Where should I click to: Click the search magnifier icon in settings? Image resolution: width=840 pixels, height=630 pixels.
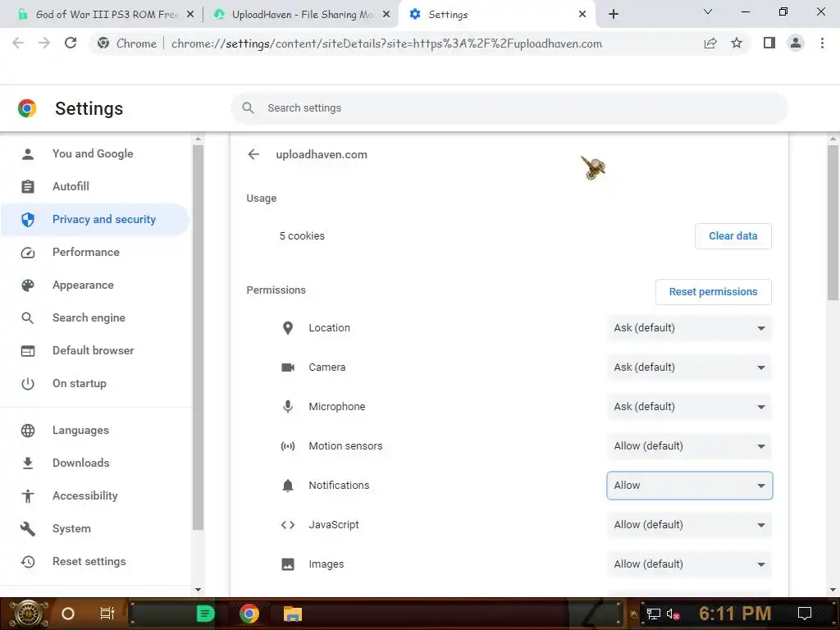coord(248,108)
